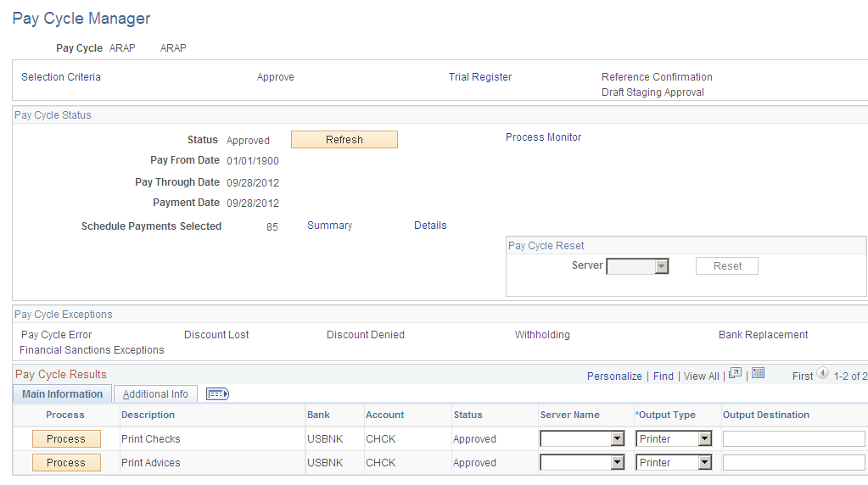Click Bank Replacement text
868x485 pixels.
764,335
